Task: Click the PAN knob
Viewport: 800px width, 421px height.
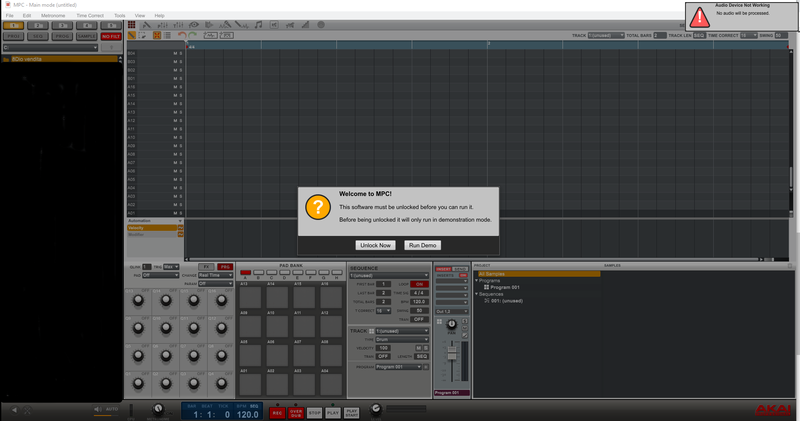Action: [452, 324]
